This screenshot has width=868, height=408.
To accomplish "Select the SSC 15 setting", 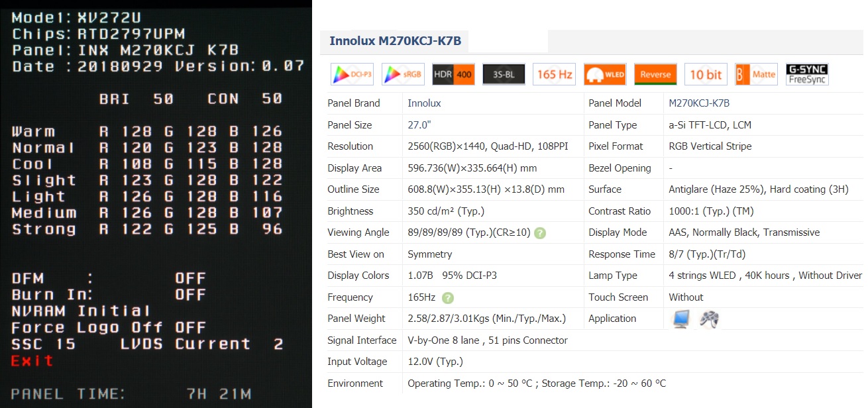I will [44, 344].
